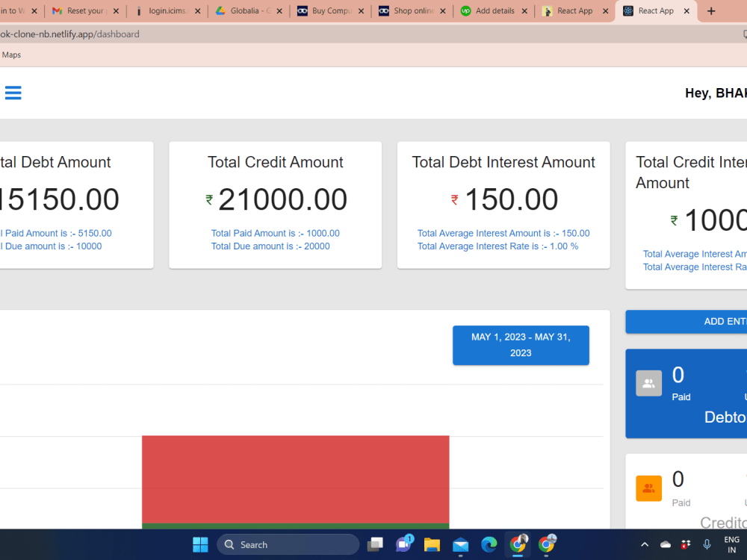
Task: Close the Add details tab
Action: click(524, 11)
